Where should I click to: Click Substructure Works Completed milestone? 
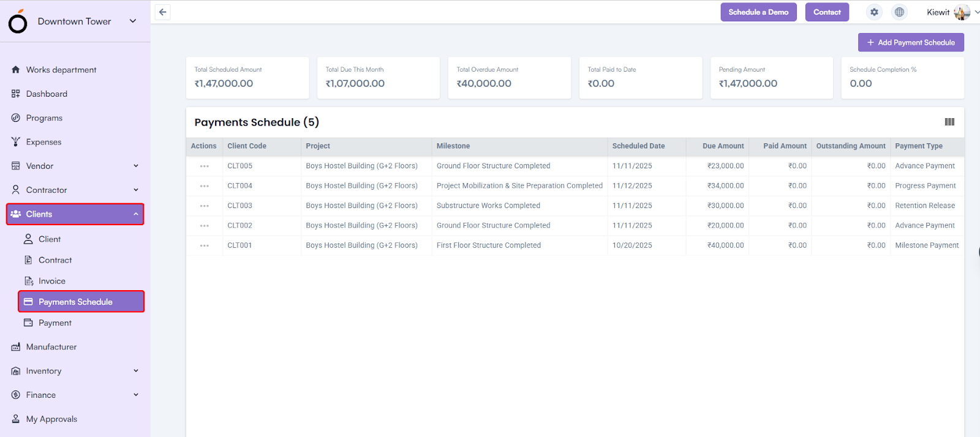point(488,206)
